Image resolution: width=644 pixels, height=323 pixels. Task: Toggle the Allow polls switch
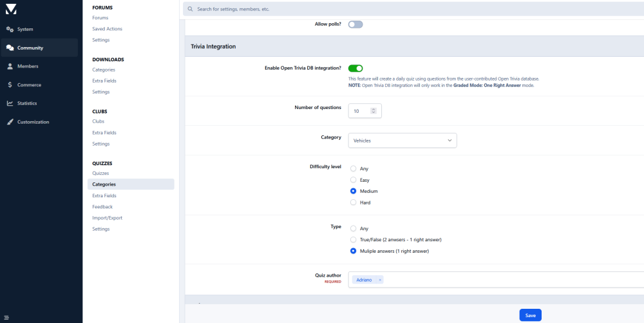click(x=355, y=24)
